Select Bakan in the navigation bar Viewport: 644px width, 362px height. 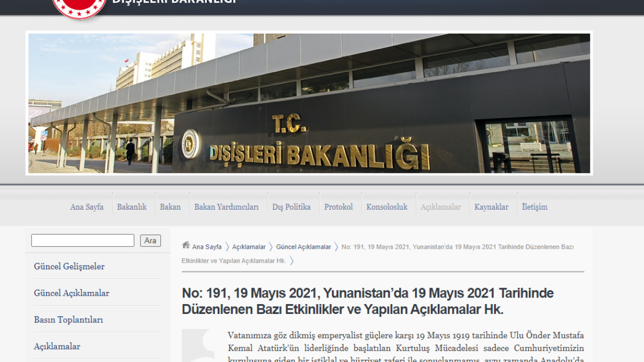point(170,207)
